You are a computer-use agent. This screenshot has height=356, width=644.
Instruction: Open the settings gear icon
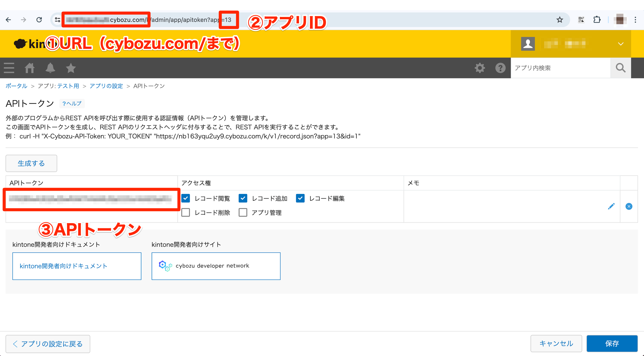click(480, 68)
